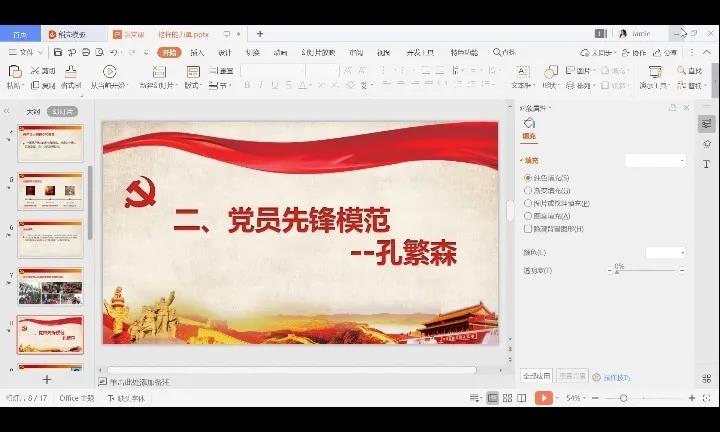
Task: Expand the fill preset dropdown at top
Action: (656, 160)
